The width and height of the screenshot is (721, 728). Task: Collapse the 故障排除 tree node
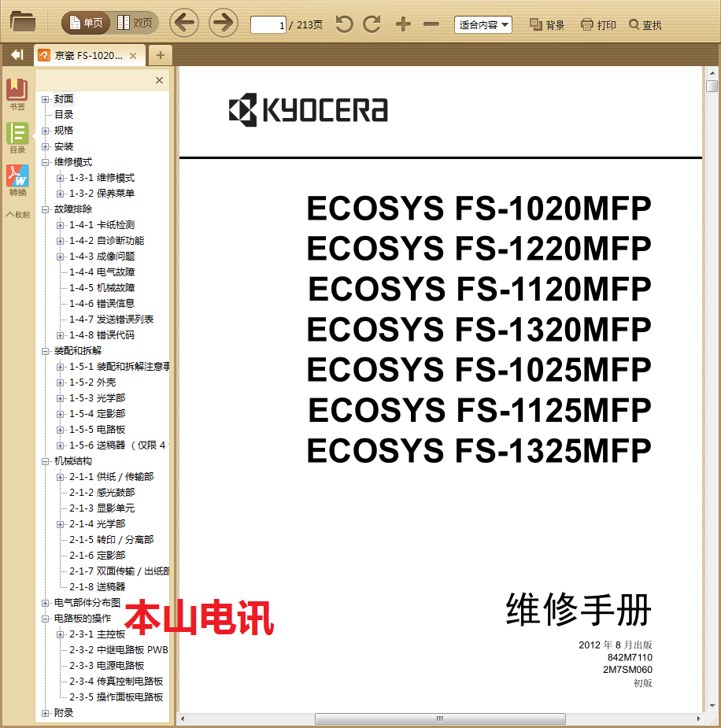45,209
